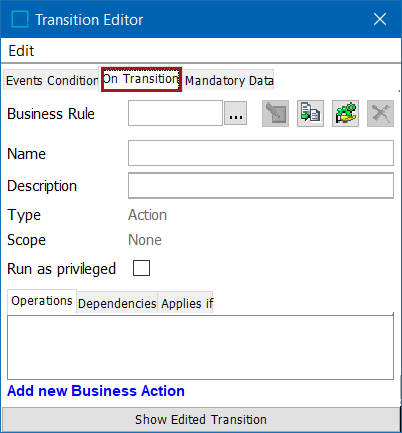The width and height of the screenshot is (402, 433).
Task: Open the Applies if sub-tab
Action: click(187, 303)
